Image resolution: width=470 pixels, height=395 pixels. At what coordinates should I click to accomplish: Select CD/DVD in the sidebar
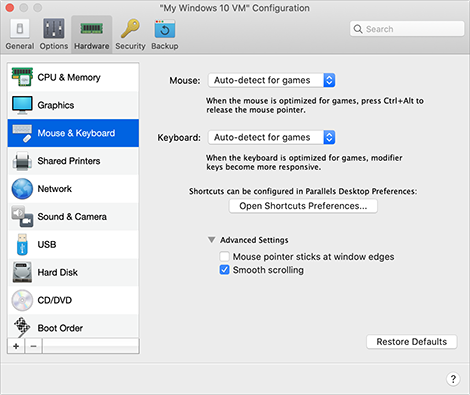[x=73, y=300]
